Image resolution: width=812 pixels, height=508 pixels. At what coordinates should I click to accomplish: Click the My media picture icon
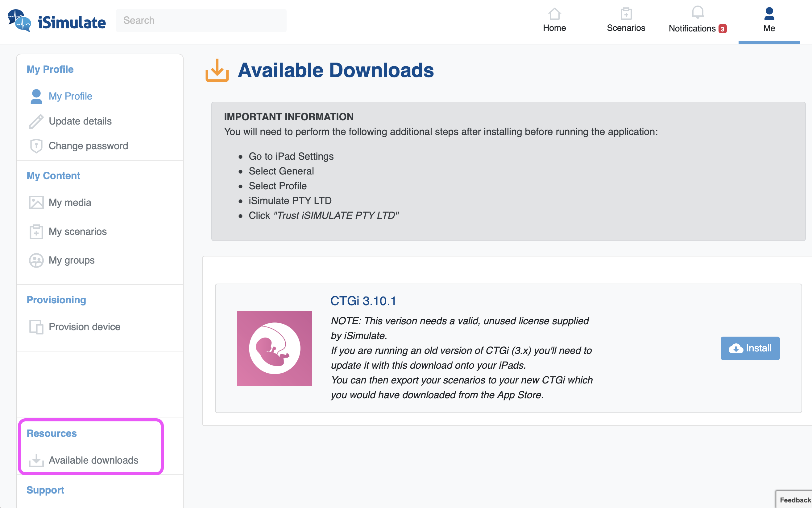pos(36,203)
